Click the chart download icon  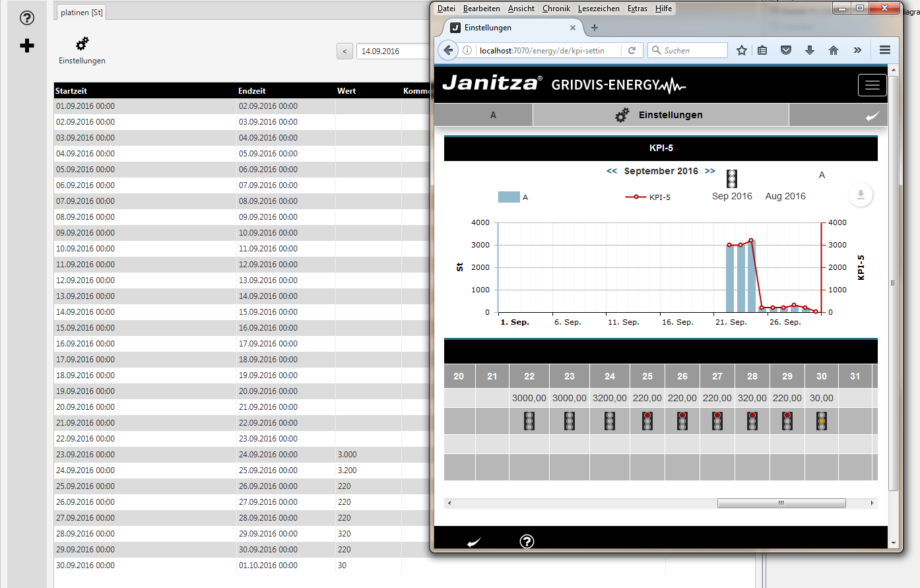861,195
